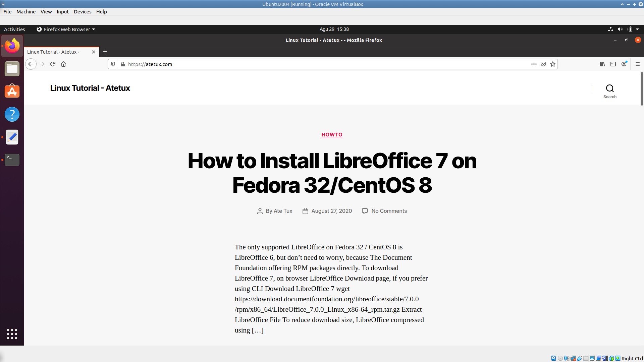Save page to Pocket
644x362 pixels.
point(543,64)
